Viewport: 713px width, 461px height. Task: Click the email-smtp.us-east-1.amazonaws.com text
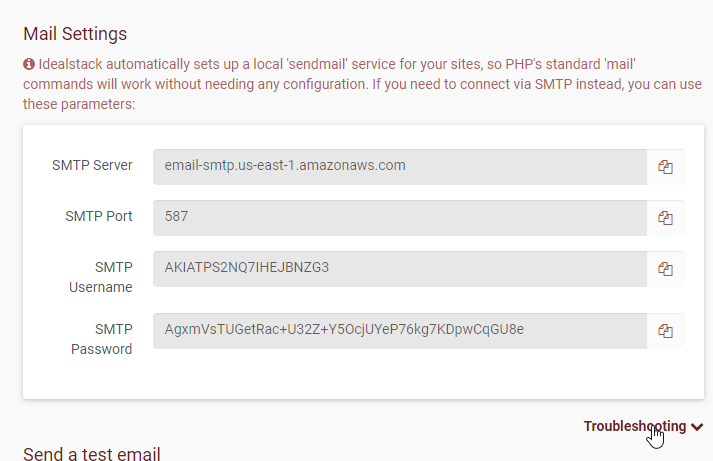pyautogui.click(x=285, y=165)
